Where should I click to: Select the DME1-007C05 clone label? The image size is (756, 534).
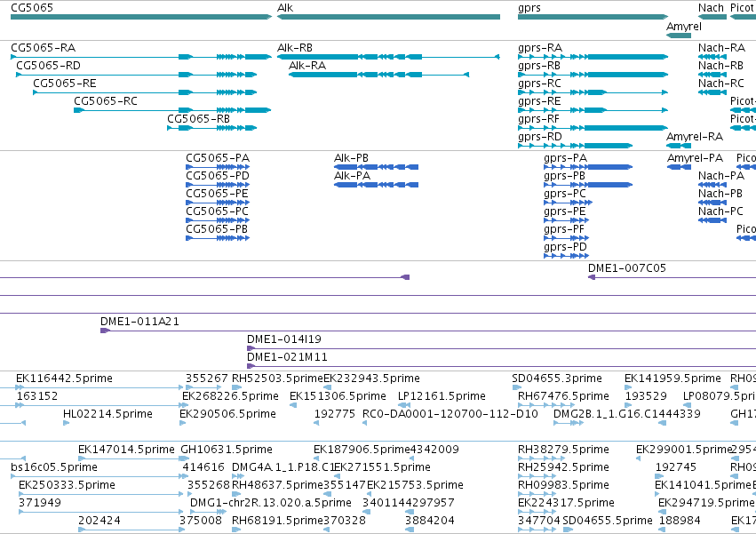pos(627,268)
